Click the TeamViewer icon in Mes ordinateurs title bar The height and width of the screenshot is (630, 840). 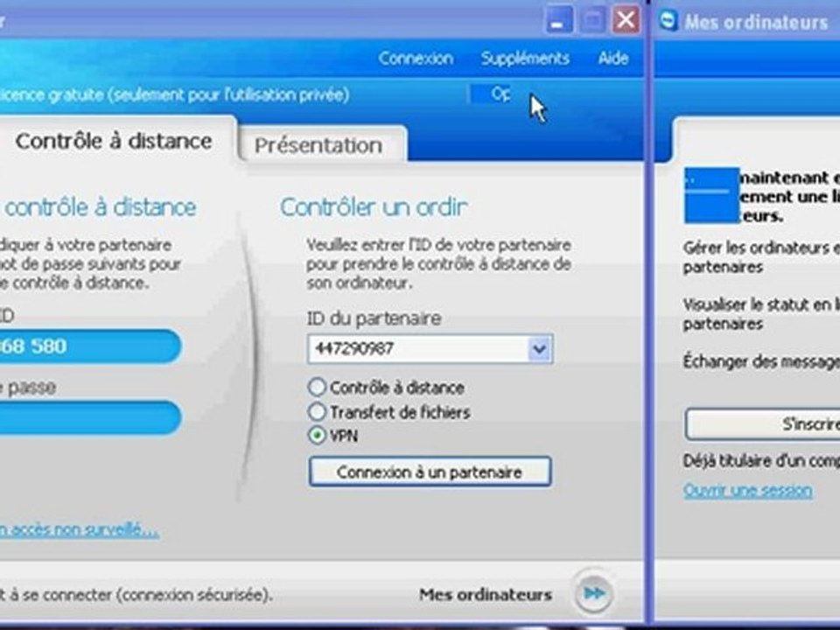coord(668,21)
